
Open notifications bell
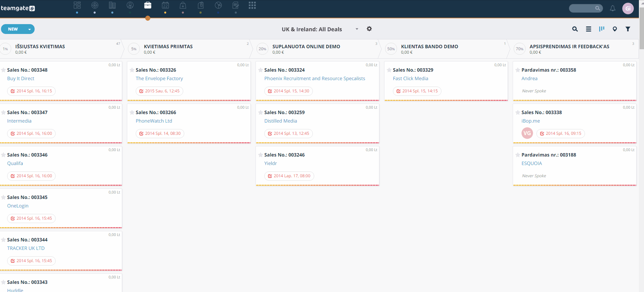pos(612,8)
